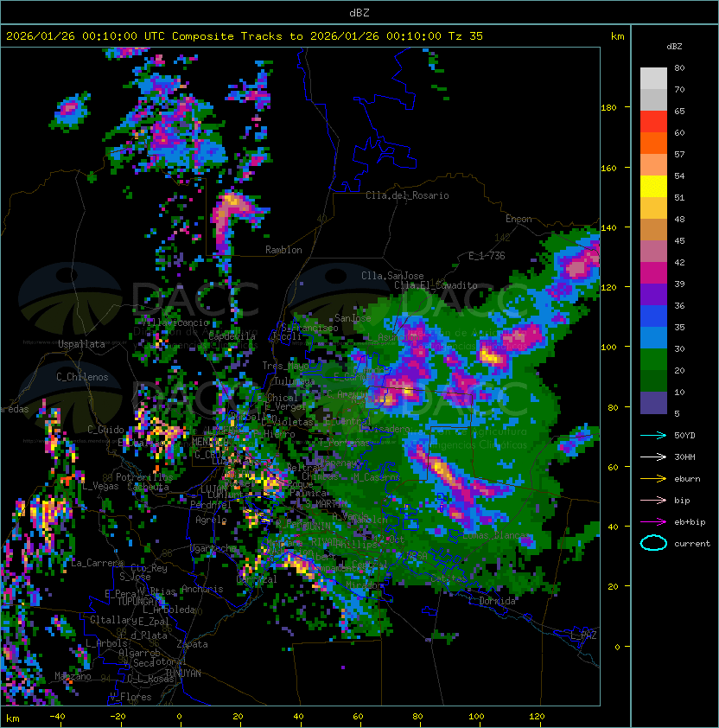Select the tan 45-48 dBZ swatch
The height and width of the screenshot is (728, 719).
pyautogui.click(x=653, y=229)
